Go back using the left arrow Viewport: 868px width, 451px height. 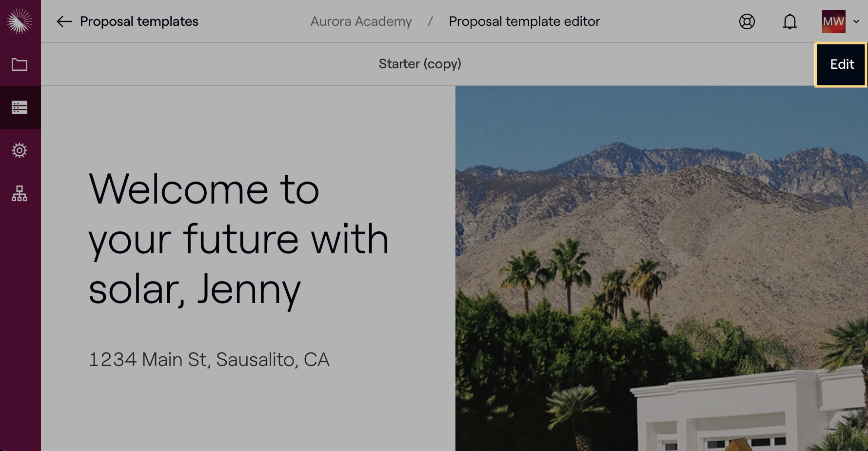pos(64,21)
